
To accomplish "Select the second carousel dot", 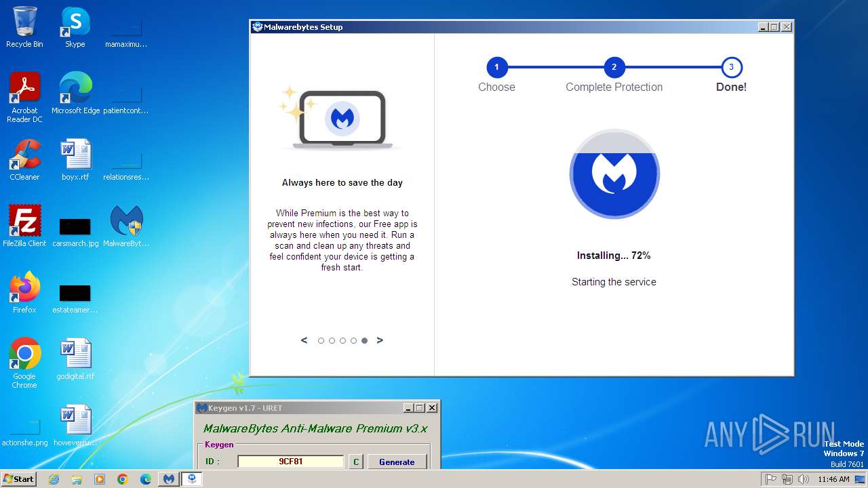I will point(332,341).
